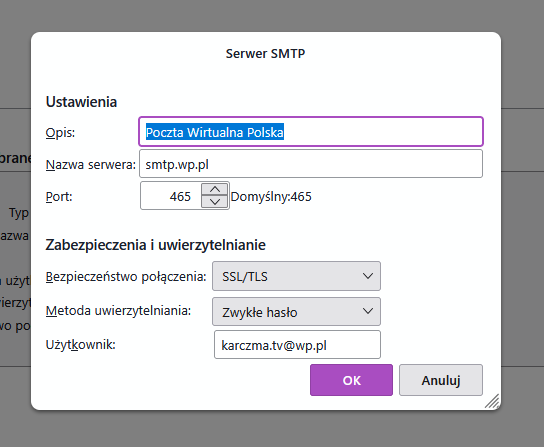Confirm settings with the OK button

pos(351,380)
